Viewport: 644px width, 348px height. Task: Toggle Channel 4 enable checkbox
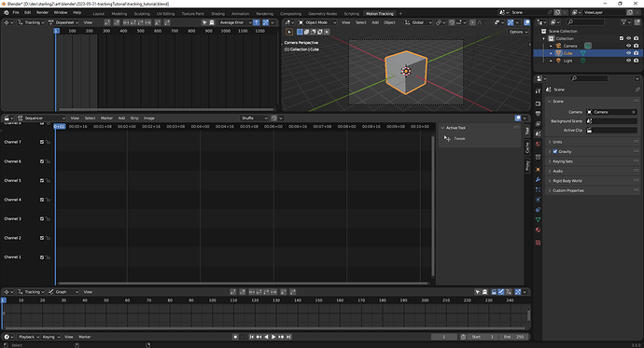(42, 200)
